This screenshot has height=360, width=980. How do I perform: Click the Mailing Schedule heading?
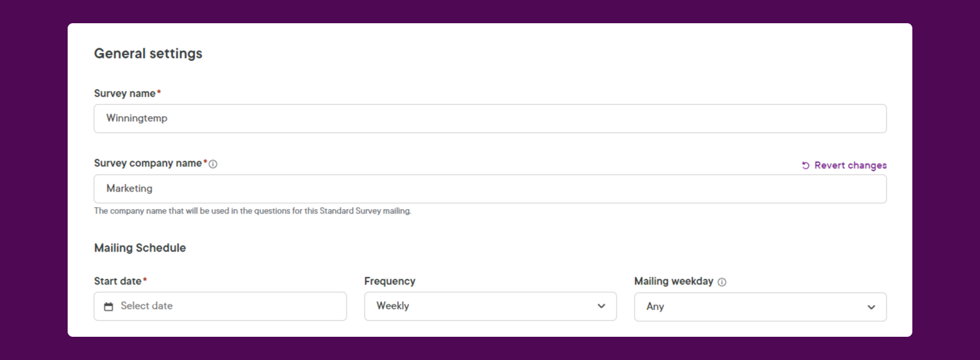(140, 248)
